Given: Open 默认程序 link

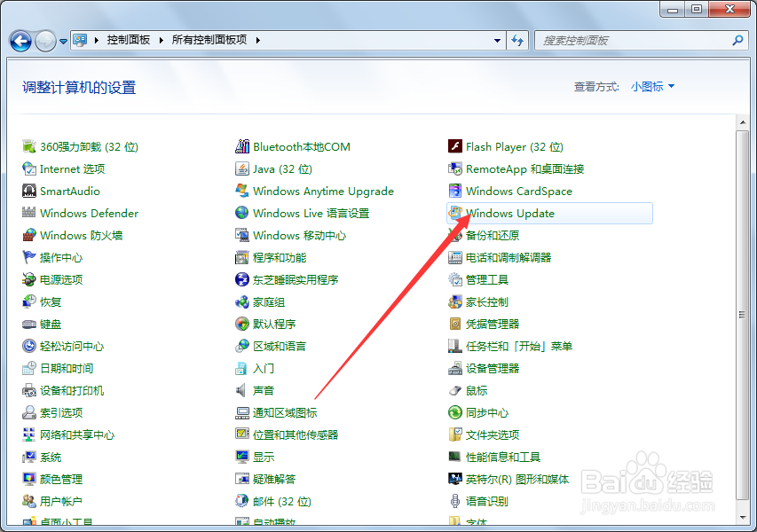Looking at the screenshot, I should pos(274,325).
